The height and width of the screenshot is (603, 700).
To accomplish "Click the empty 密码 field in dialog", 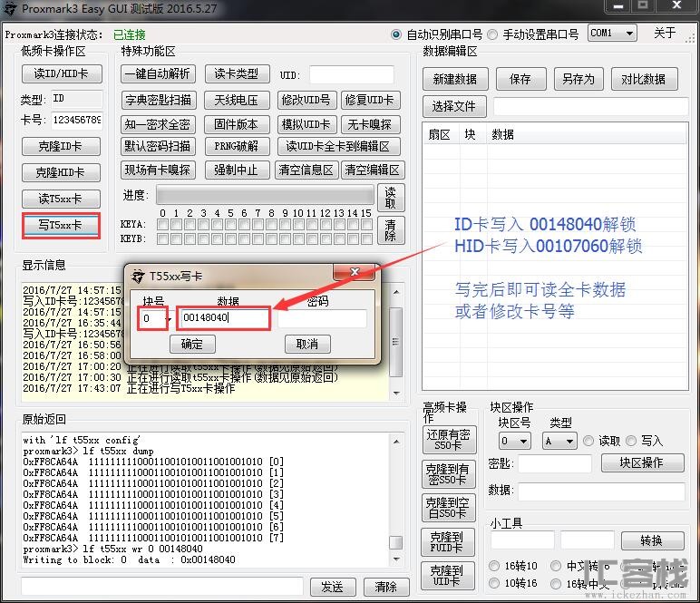I will click(322, 318).
